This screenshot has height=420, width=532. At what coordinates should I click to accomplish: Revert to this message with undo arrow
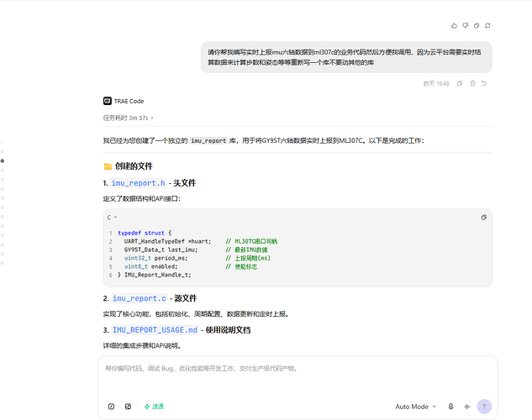tap(484, 83)
